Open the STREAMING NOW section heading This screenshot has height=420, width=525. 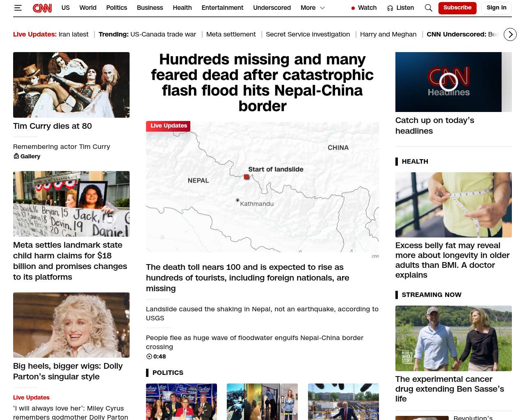pyautogui.click(x=431, y=295)
